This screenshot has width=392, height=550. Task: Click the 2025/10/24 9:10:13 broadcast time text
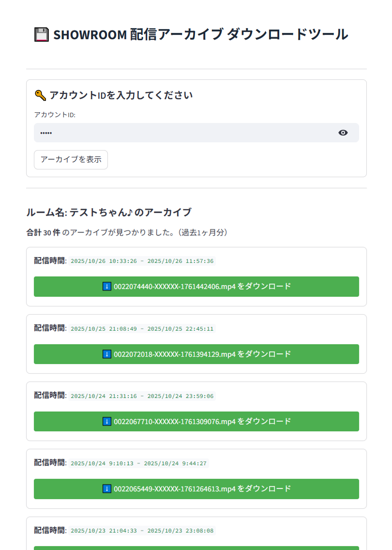pyautogui.click(x=138, y=463)
